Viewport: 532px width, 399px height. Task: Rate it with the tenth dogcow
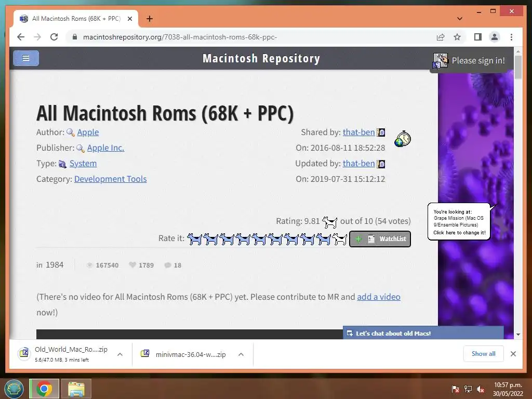click(340, 239)
